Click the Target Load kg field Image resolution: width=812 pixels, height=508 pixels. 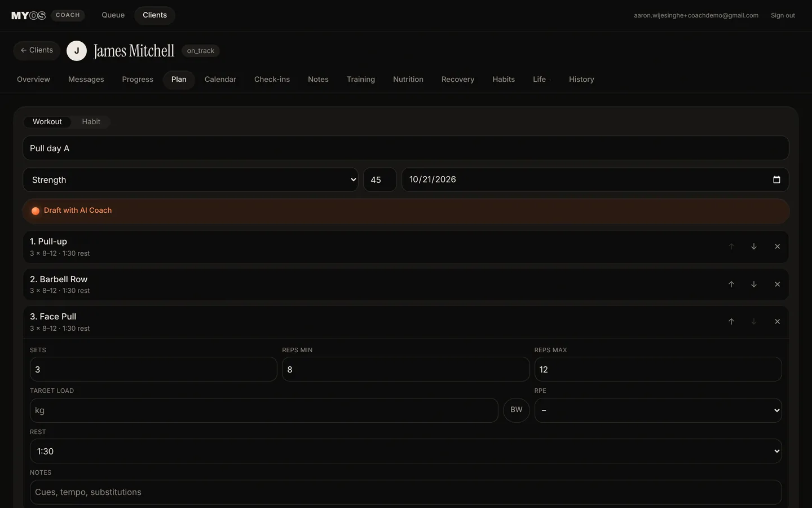264,410
